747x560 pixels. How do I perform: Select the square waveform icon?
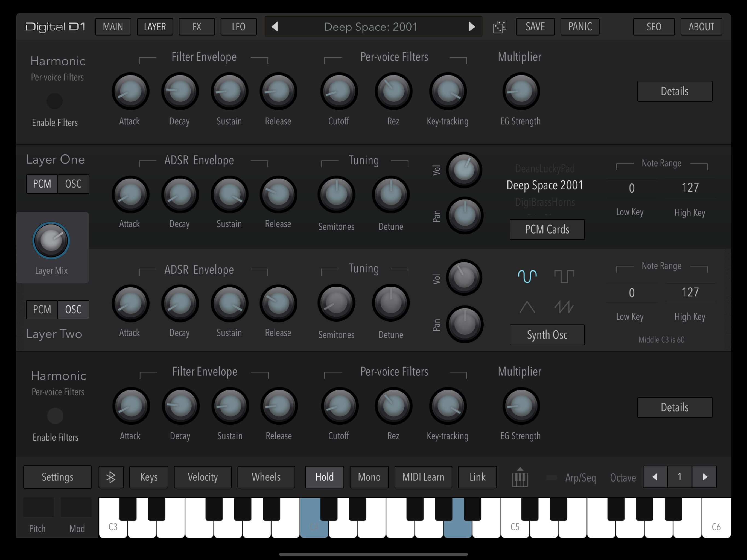click(x=564, y=276)
